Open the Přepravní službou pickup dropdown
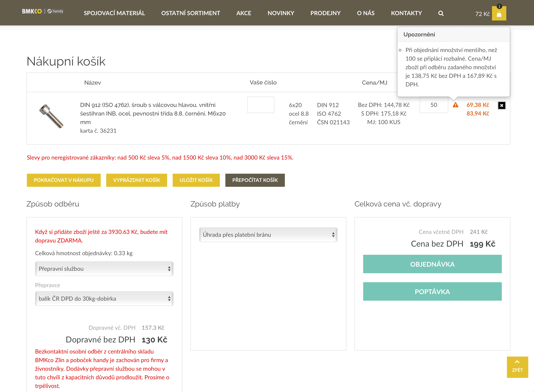This screenshot has height=392, width=534. (x=104, y=269)
